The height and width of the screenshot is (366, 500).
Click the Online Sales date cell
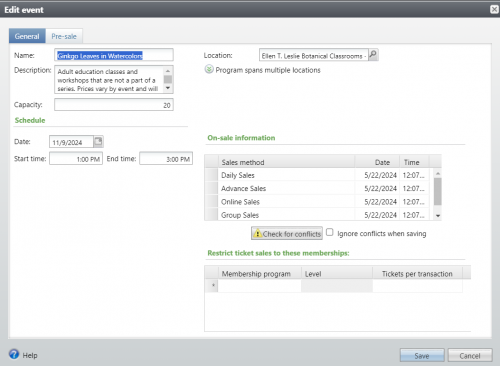pyautogui.click(x=377, y=202)
